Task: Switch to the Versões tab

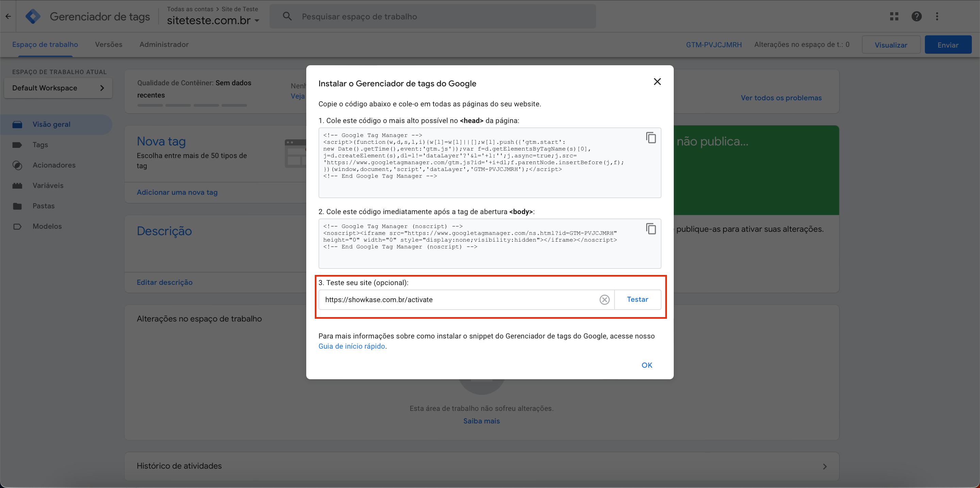Action: (109, 45)
